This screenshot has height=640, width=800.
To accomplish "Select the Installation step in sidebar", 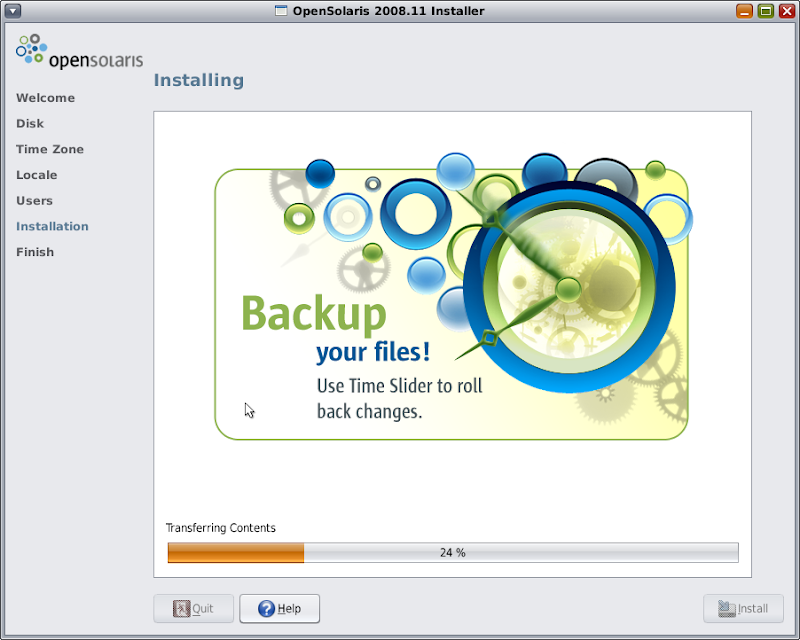I will (52, 227).
